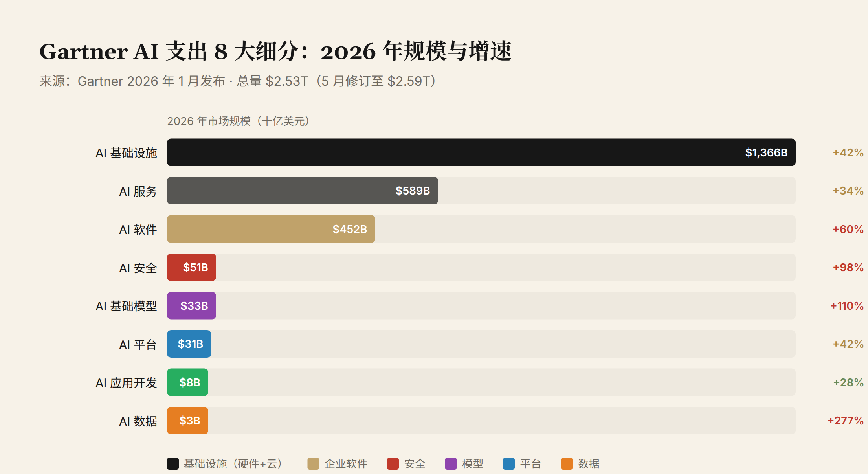Viewport: 868px width, 474px height.
Task: Click the purple 模型 legend swatch
Action: coord(451,464)
